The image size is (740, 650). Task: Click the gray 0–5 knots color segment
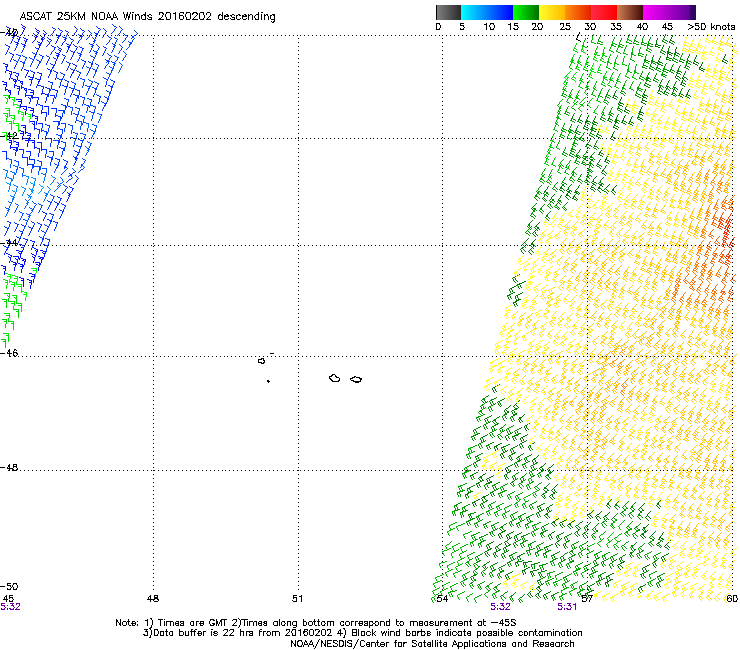[448, 12]
